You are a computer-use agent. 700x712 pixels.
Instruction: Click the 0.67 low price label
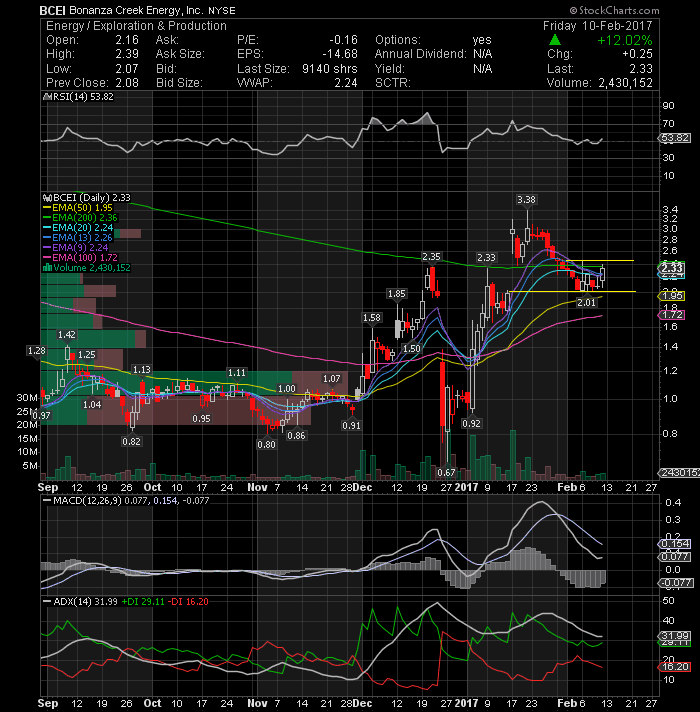(x=446, y=472)
